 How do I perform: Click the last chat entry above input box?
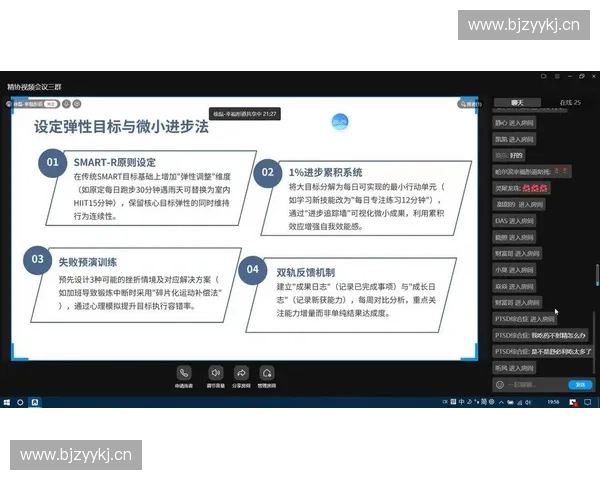pyautogui.click(x=514, y=368)
